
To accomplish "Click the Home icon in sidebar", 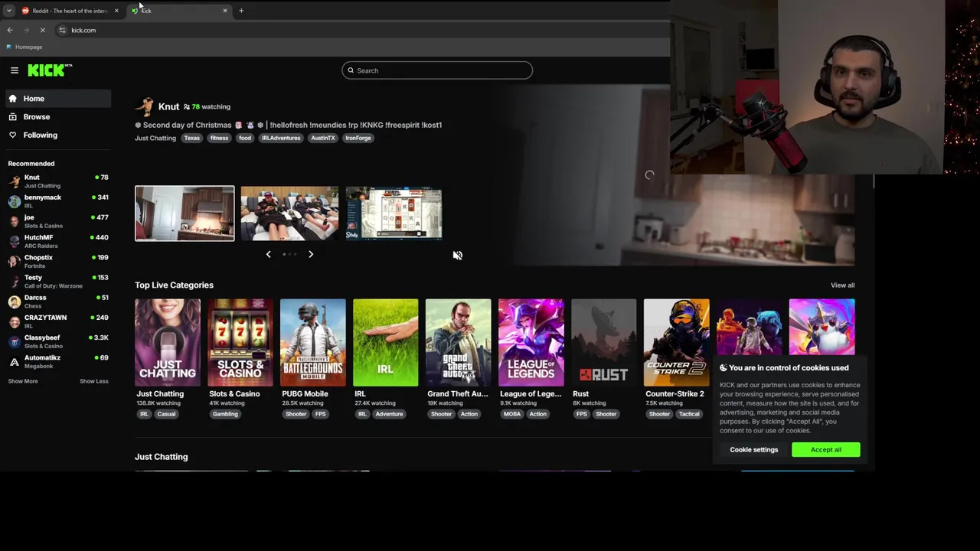I will point(12,99).
